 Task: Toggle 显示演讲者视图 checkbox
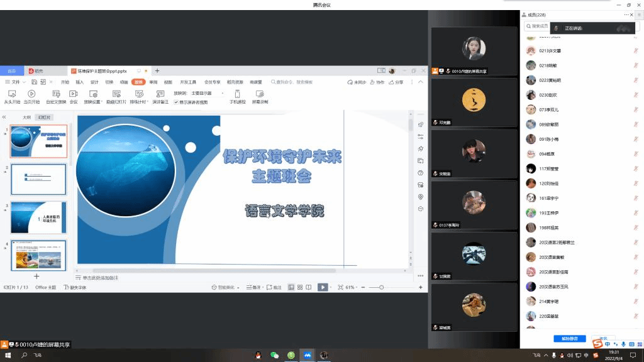pos(177,102)
